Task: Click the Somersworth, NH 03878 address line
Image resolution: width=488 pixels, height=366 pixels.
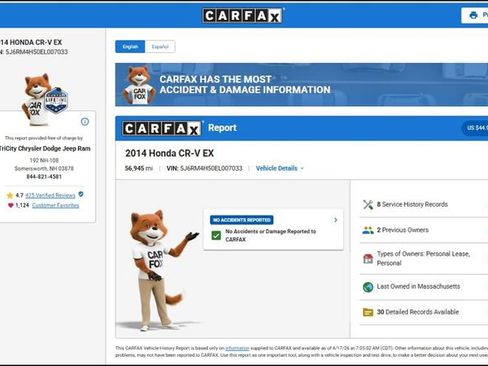Action: pyautogui.click(x=44, y=169)
